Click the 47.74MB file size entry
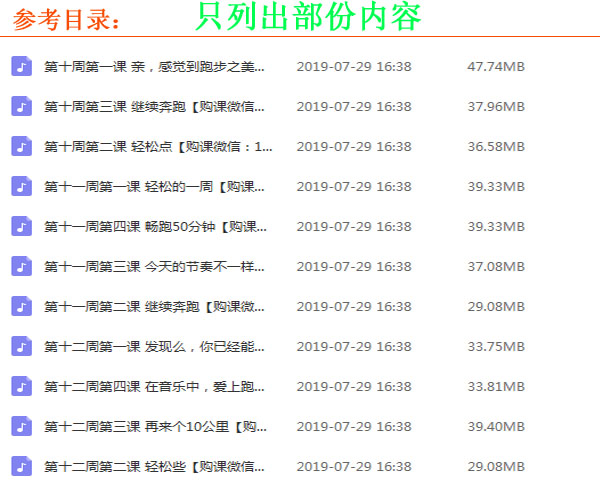The width and height of the screenshot is (600, 489). (496, 67)
